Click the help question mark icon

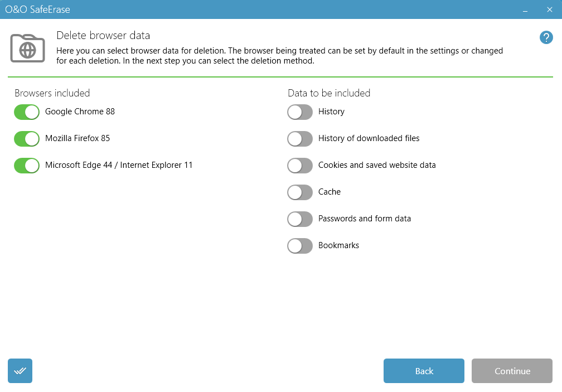point(546,37)
